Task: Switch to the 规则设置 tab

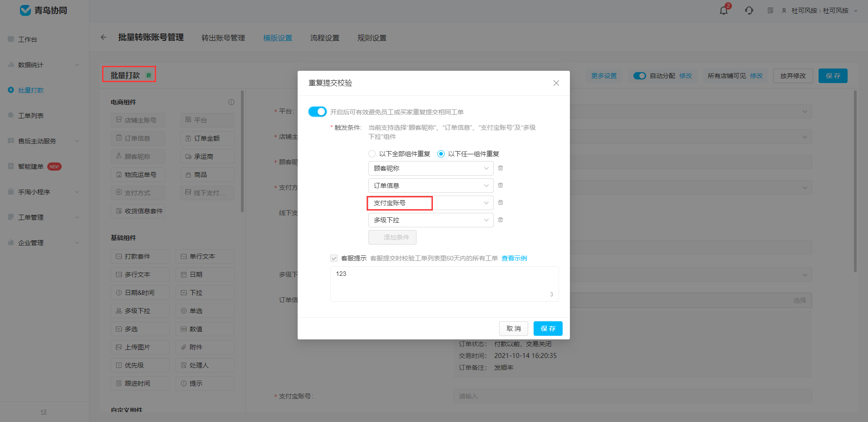Action: point(372,38)
